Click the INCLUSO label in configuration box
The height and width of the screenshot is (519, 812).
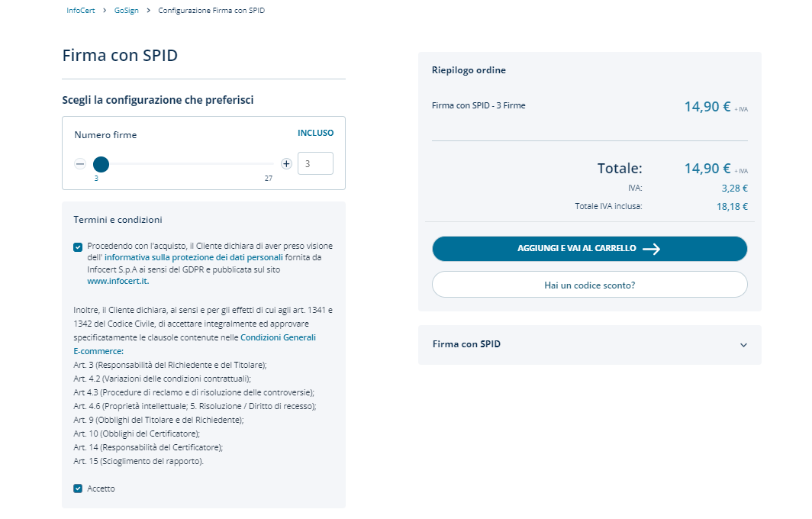point(315,133)
